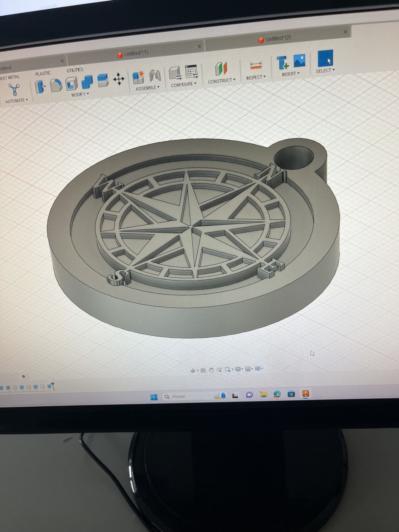Image resolution: width=399 pixels, height=532 pixels.
Task: Open Microsoft Store from the taskbar
Action: (x=291, y=394)
